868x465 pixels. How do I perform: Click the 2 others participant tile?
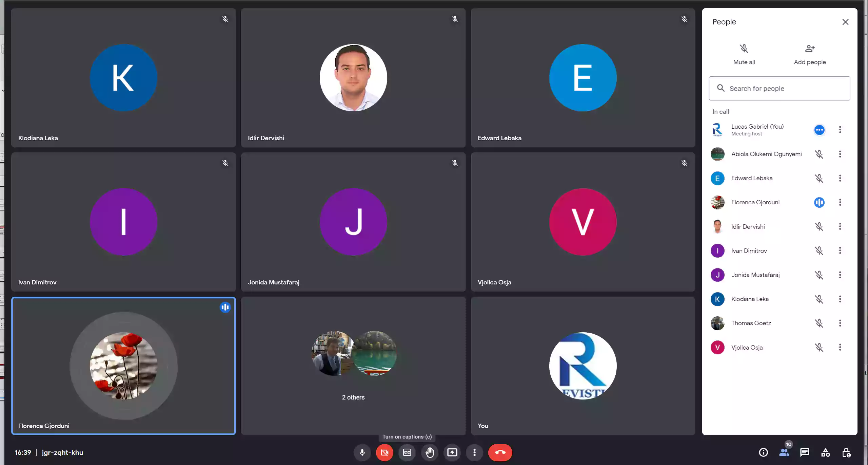click(x=353, y=366)
